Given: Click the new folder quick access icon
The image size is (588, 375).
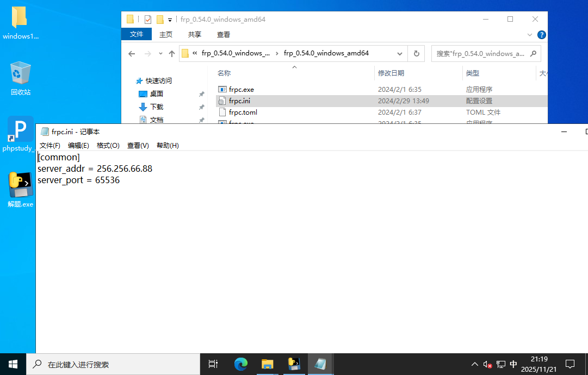Looking at the screenshot, I should 160,20.
